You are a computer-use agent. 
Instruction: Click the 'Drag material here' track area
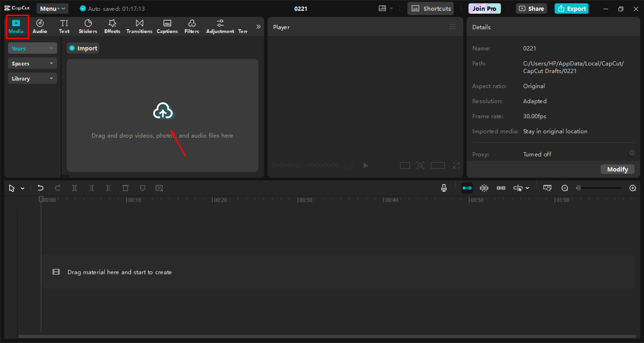tap(338, 272)
